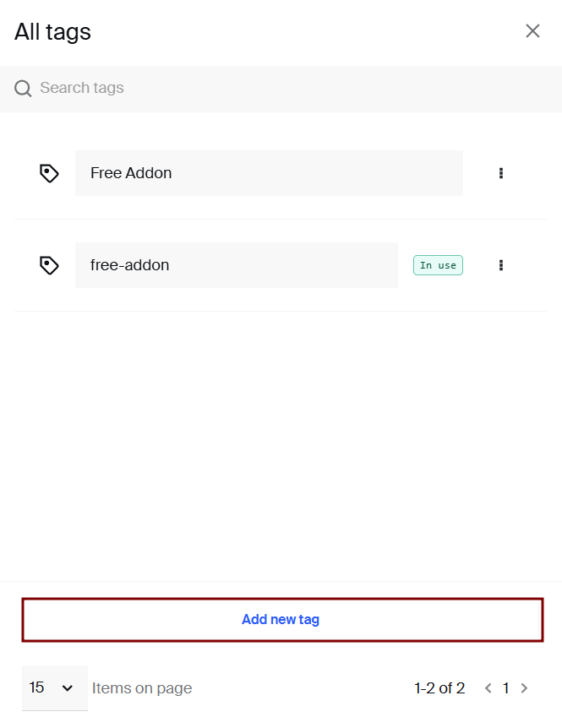Click the tag icon beside Free Addon

point(49,173)
